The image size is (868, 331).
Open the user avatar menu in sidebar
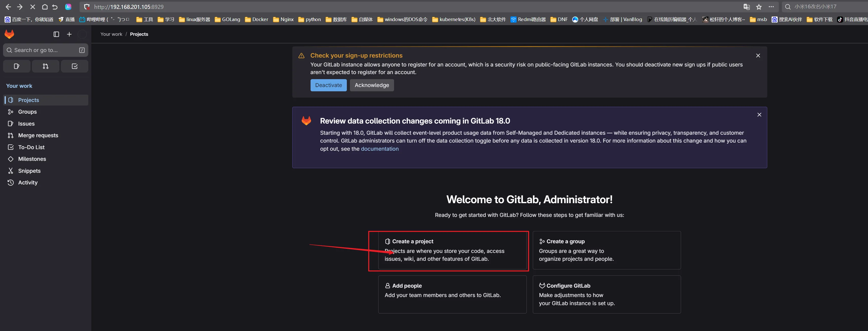82,34
